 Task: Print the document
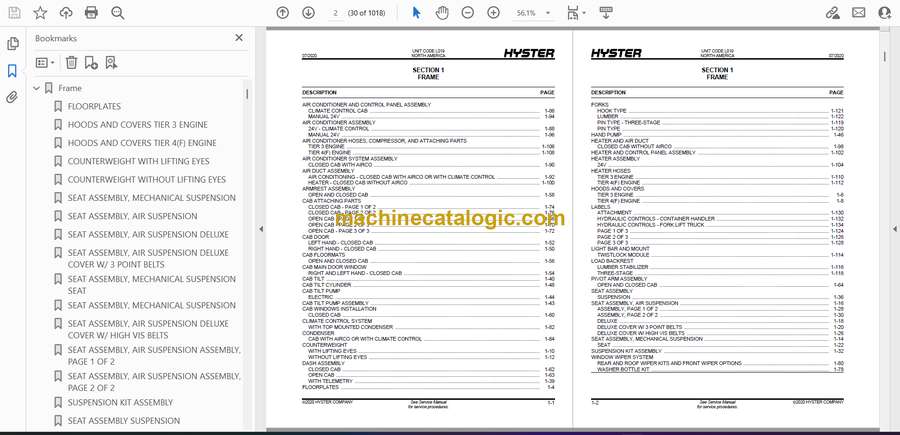91,13
